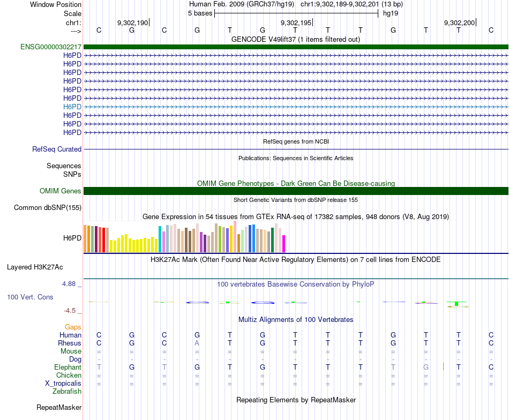Viewport: 509px width, 420px height.
Task: Click the Rhesus mismatched A base
Action: pos(197,343)
